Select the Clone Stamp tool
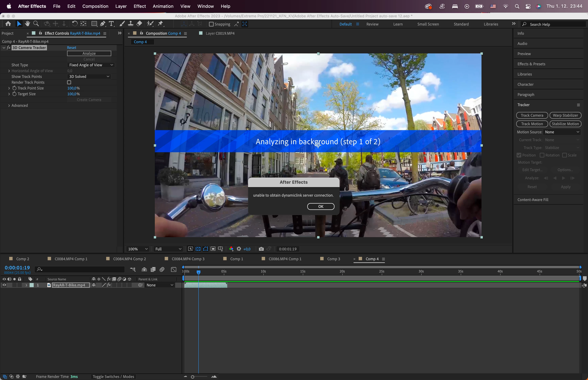 [130, 24]
